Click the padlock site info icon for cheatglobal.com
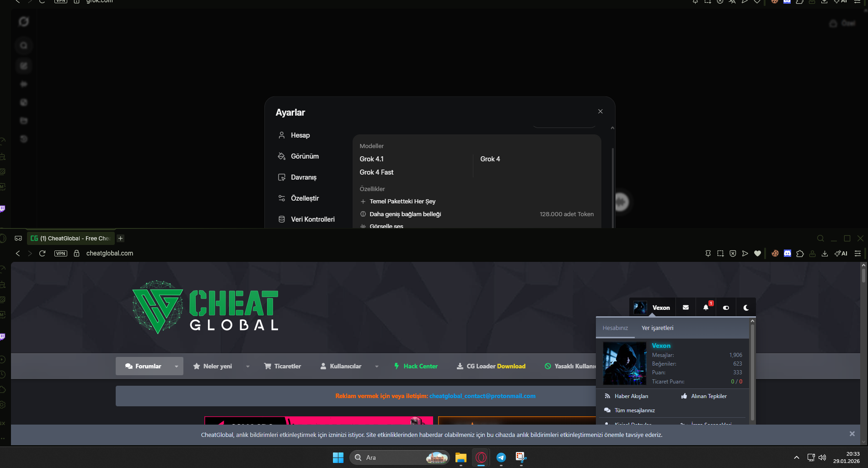The height and width of the screenshot is (468, 868). pyautogui.click(x=77, y=253)
